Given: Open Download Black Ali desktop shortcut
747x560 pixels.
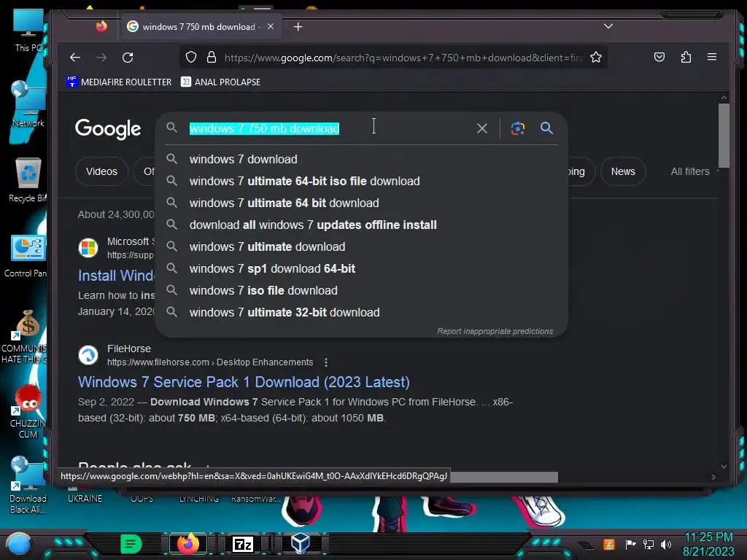Looking at the screenshot, I should [x=28, y=485].
